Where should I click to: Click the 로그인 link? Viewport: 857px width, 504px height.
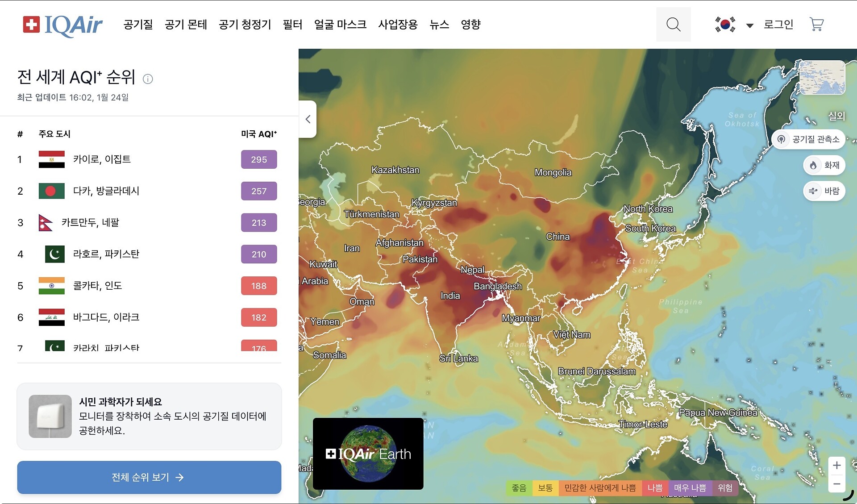point(778,25)
